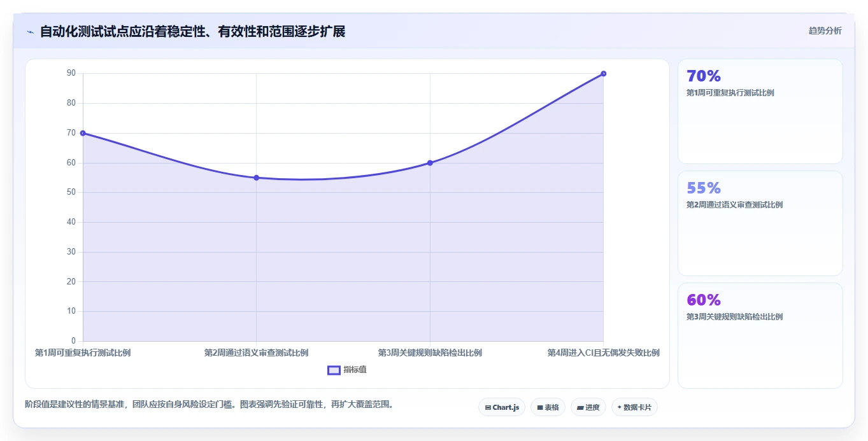Open the 70% data card

coord(760,111)
